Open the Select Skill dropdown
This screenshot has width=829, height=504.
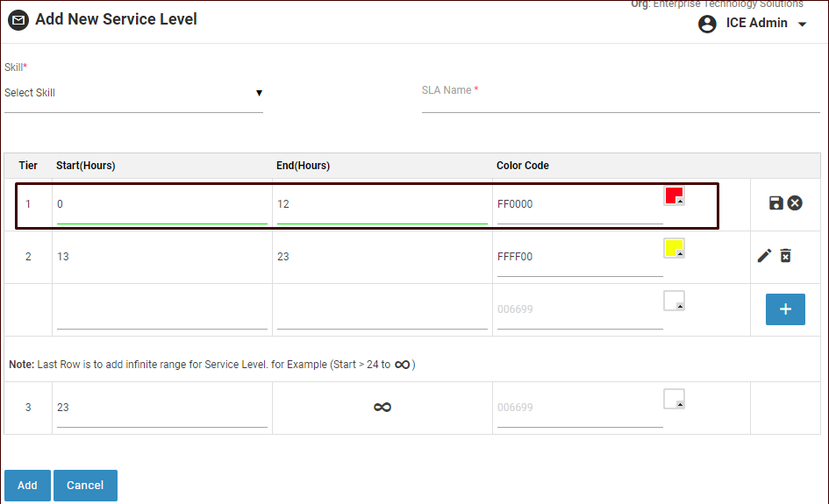click(133, 93)
